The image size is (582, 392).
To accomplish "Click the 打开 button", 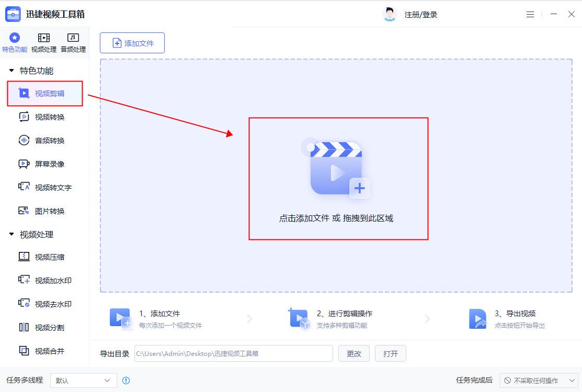I will pos(391,353).
